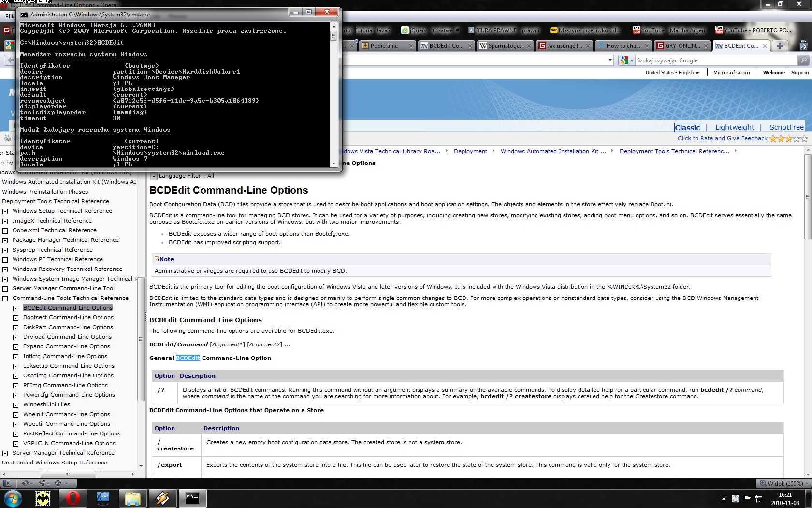Expand ImageX Technical Reference node
This screenshot has height=508, width=812.
[x=5, y=221]
